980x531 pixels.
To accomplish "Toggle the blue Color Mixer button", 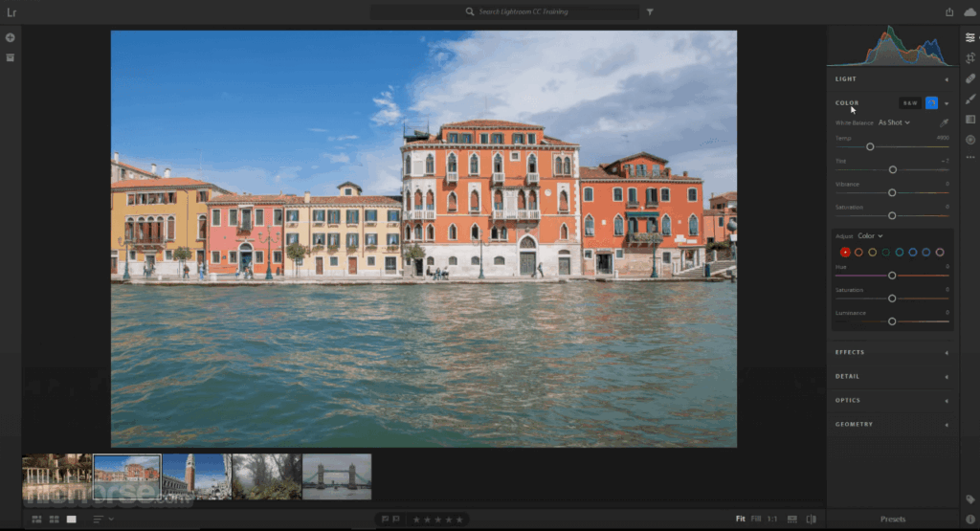I will click(931, 103).
